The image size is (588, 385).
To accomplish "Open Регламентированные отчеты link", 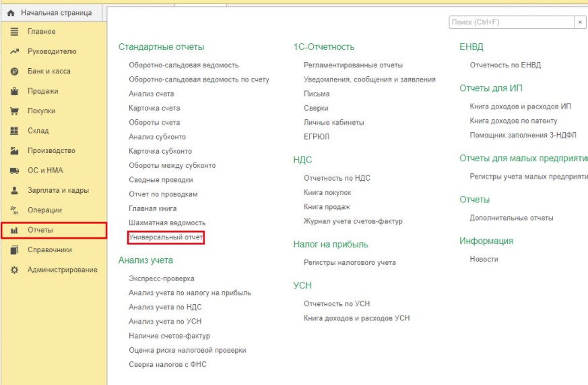I will [353, 65].
